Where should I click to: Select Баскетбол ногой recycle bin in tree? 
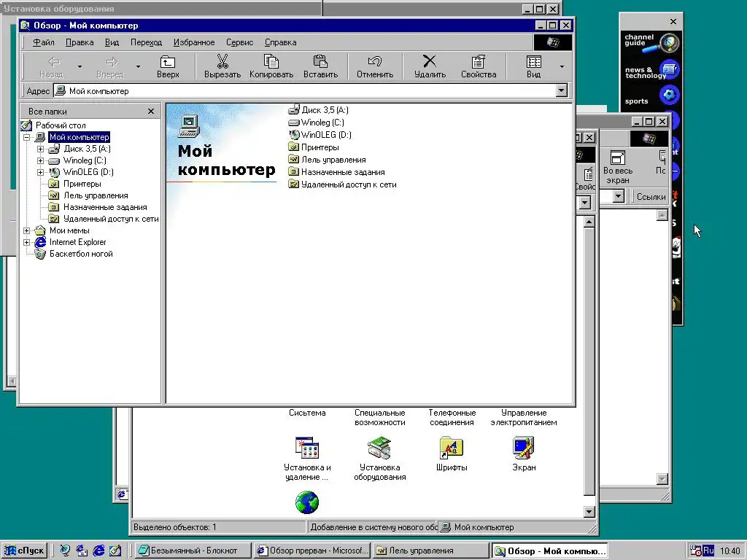pyautogui.click(x=81, y=254)
